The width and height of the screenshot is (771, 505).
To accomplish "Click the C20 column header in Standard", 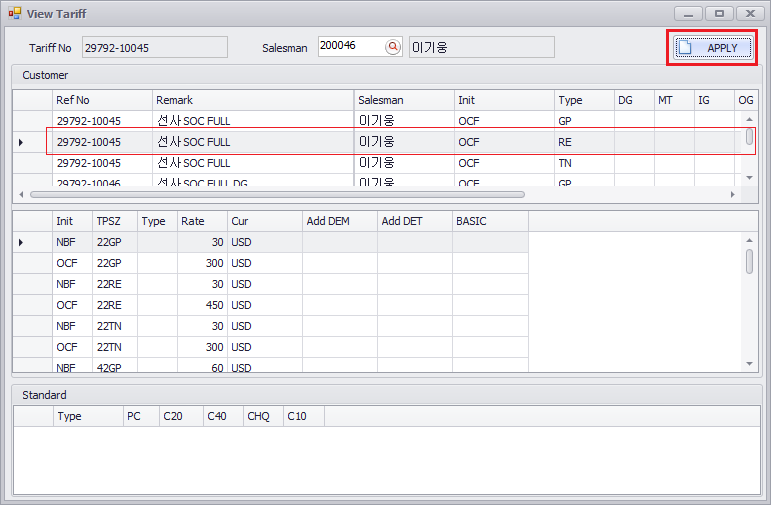I will [x=181, y=416].
